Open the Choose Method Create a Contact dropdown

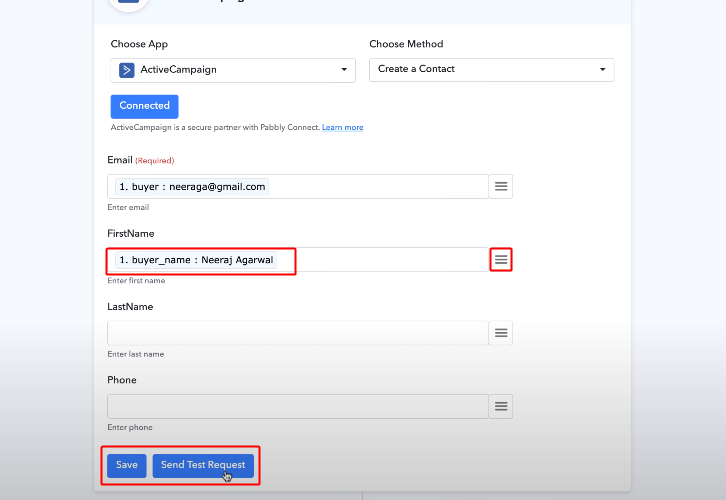(x=492, y=69)
